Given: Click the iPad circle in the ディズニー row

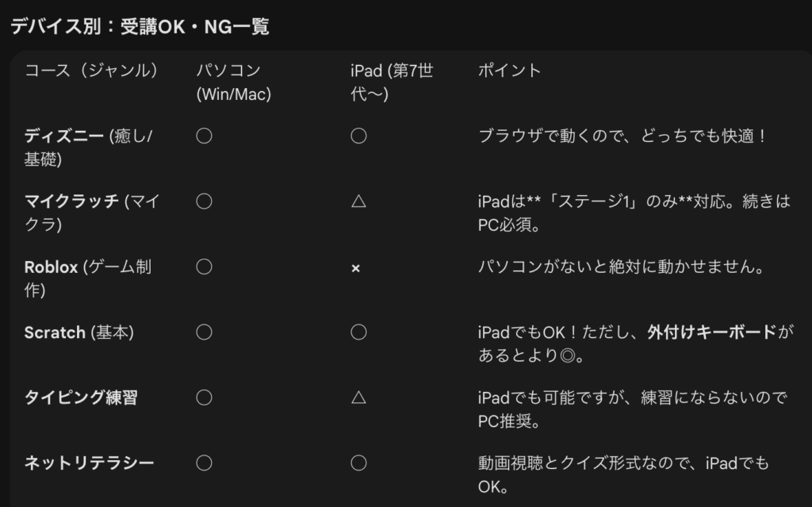Looking at the screenshot, I should (358, 136).
